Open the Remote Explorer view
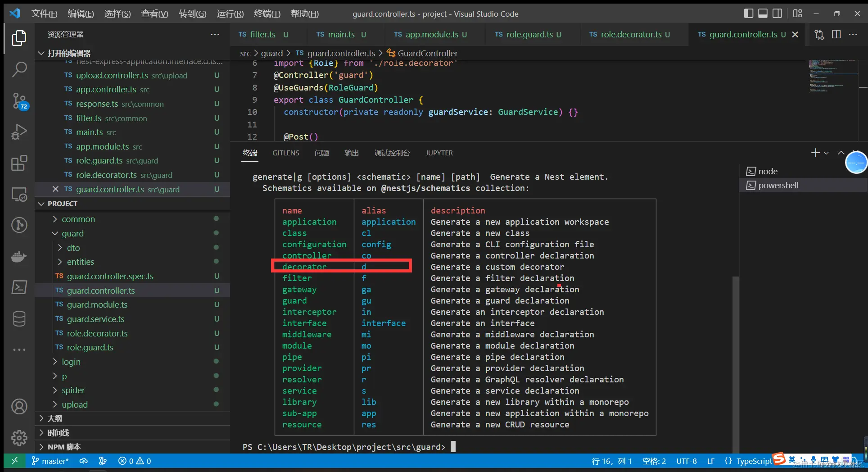The width and height of the screenshot is (868, 472). [19, 195]
